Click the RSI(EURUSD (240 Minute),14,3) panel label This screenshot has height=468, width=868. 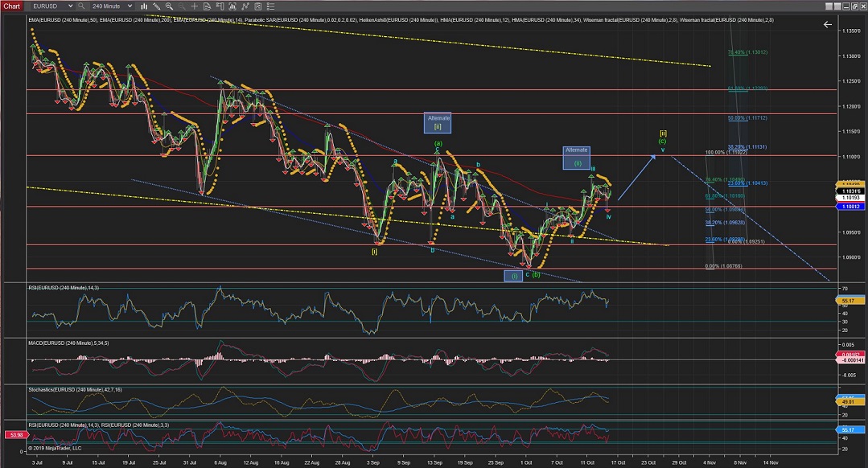pyautogui.click(x=64, y=288)
